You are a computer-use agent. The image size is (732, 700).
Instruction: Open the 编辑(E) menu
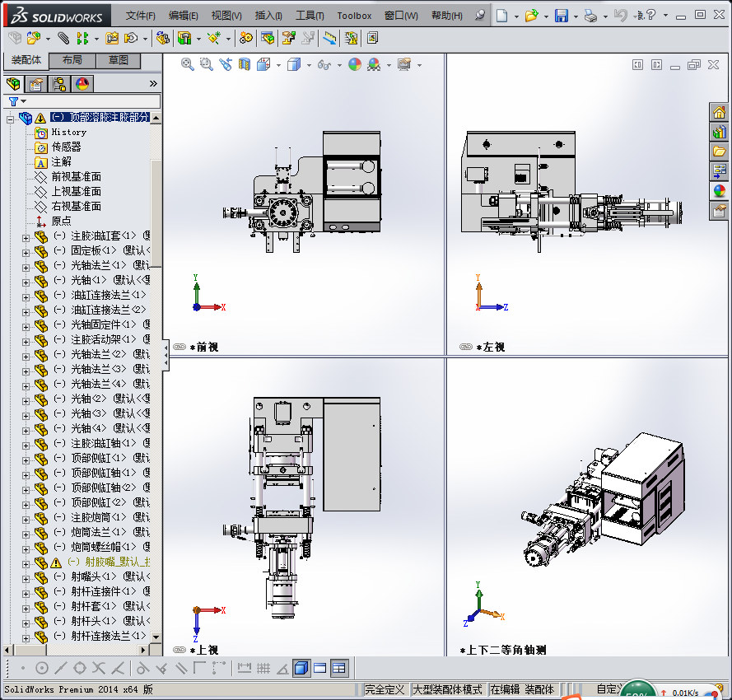pyautogui.click(x=183, y=16)
